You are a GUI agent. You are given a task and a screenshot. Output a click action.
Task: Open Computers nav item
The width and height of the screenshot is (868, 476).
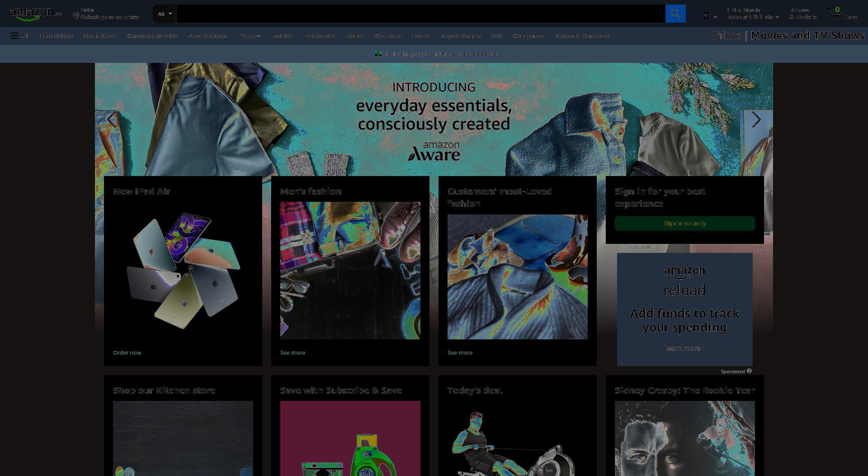point(528,36)
